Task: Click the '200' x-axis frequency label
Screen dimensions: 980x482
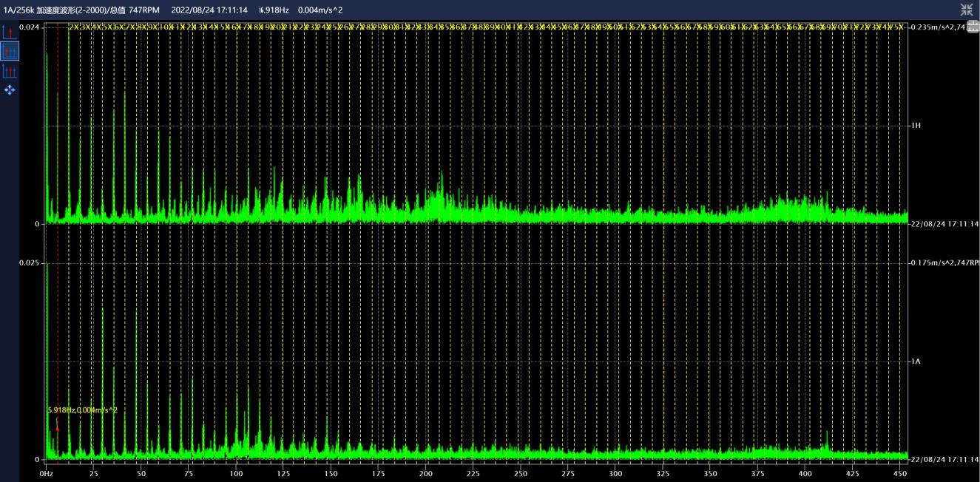Action: tap(426, 473)
